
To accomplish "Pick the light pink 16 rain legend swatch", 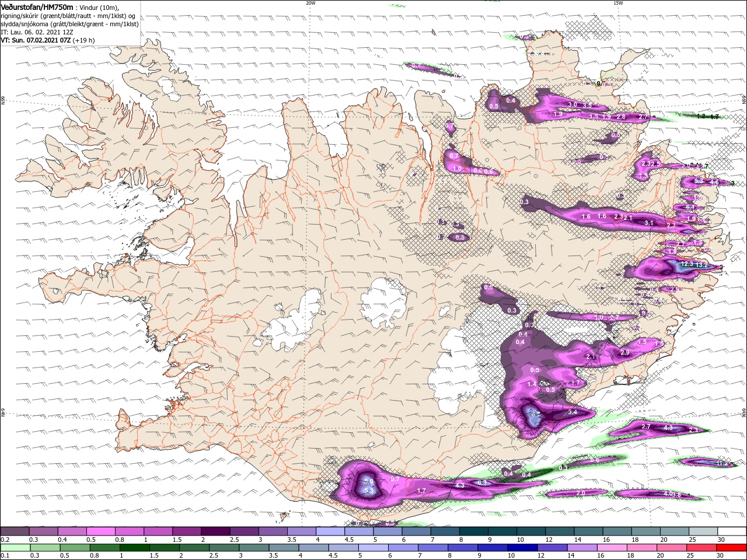I will click(612, 548).
